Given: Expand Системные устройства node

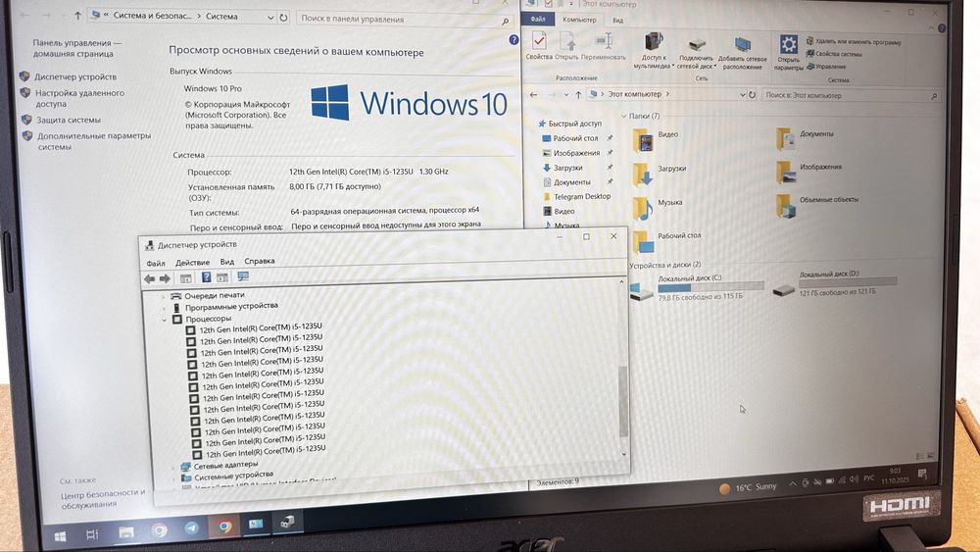Looking at the screenshot, I should pos(173,478).
